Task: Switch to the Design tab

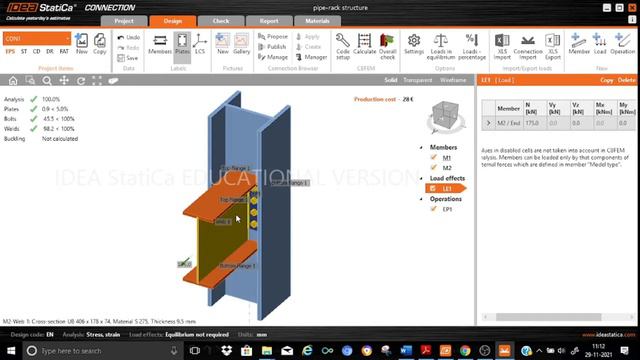Action: click(173, 21)
